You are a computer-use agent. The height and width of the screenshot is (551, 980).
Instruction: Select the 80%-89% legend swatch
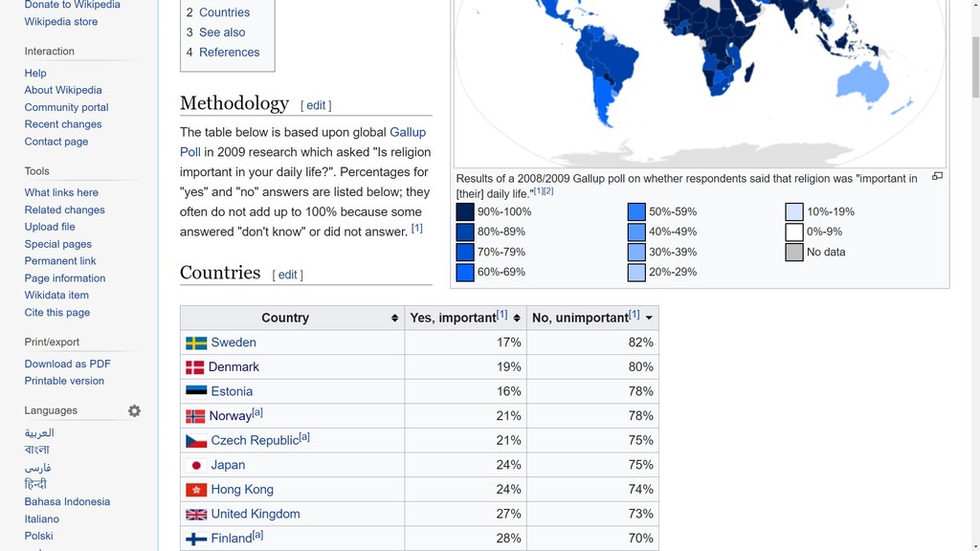(465, 231)
